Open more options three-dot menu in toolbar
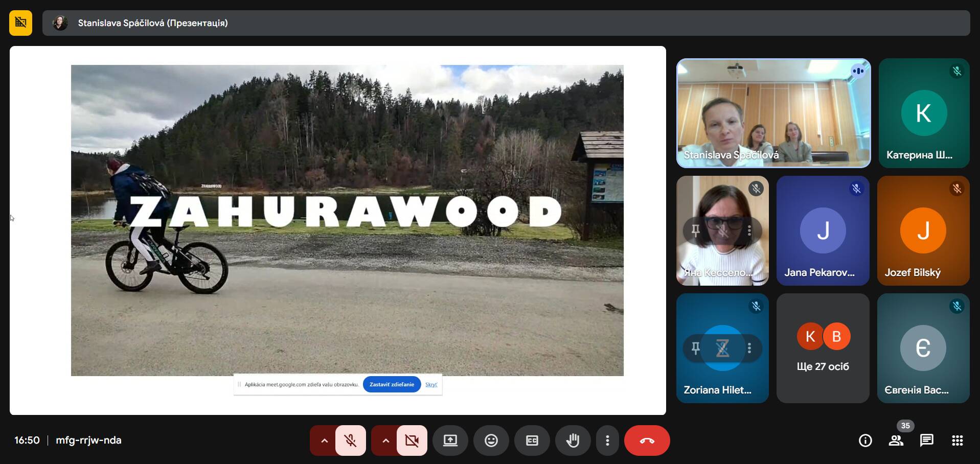 click(607, 440)
